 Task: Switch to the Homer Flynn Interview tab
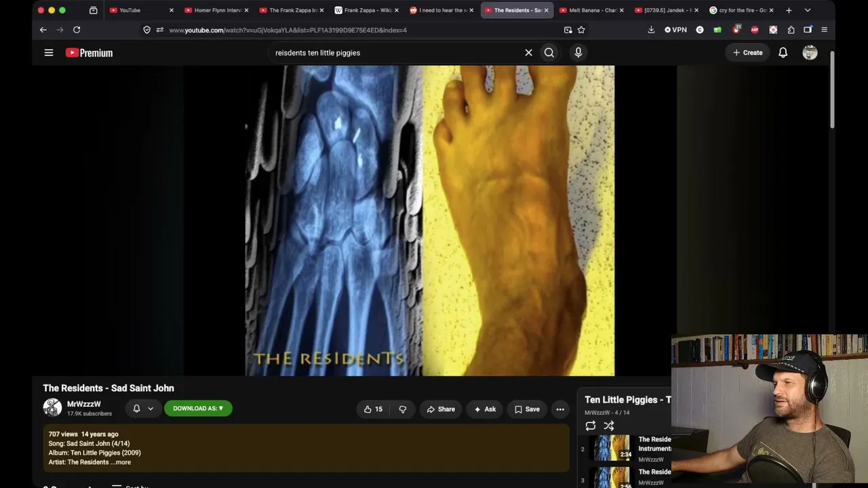coord(217,10)
